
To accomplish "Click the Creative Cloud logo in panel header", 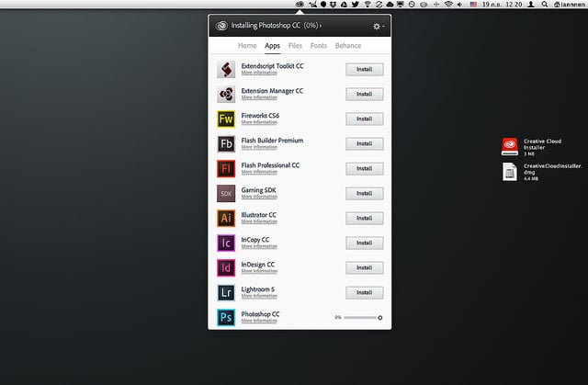I will coord(221,26).
